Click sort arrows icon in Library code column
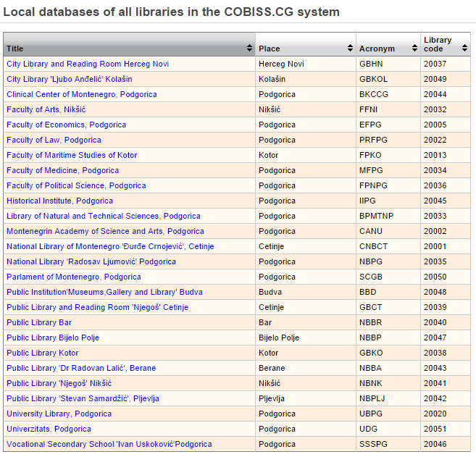Screen dimensions: 476x457 pos(464,49)
